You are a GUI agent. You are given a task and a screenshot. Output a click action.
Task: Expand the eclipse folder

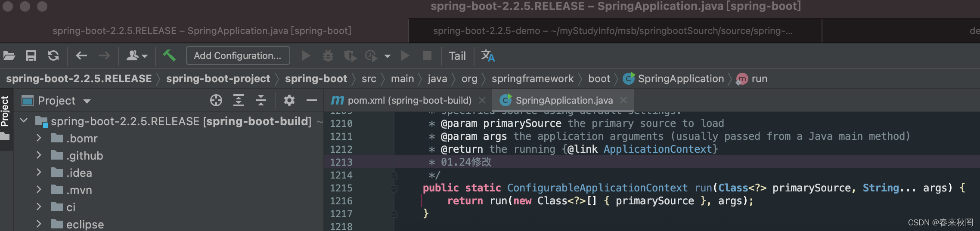[x=39, y=224]
